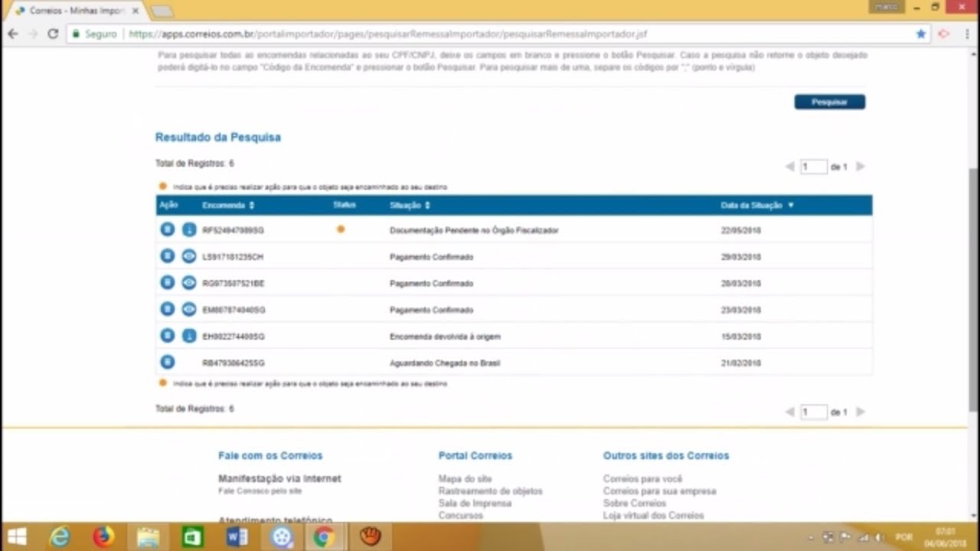980x551 pixels.
Task: Bookmark this page with the star icon
Action: tap(921, 34)
